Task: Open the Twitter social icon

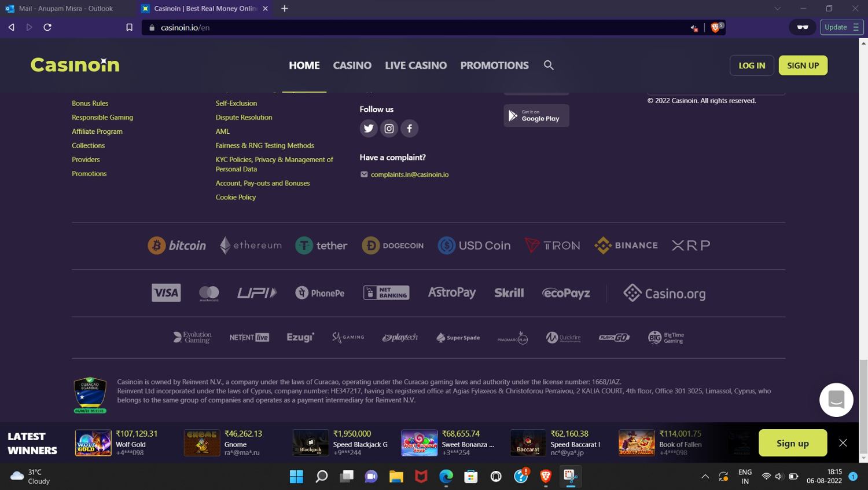Action: 368,129
